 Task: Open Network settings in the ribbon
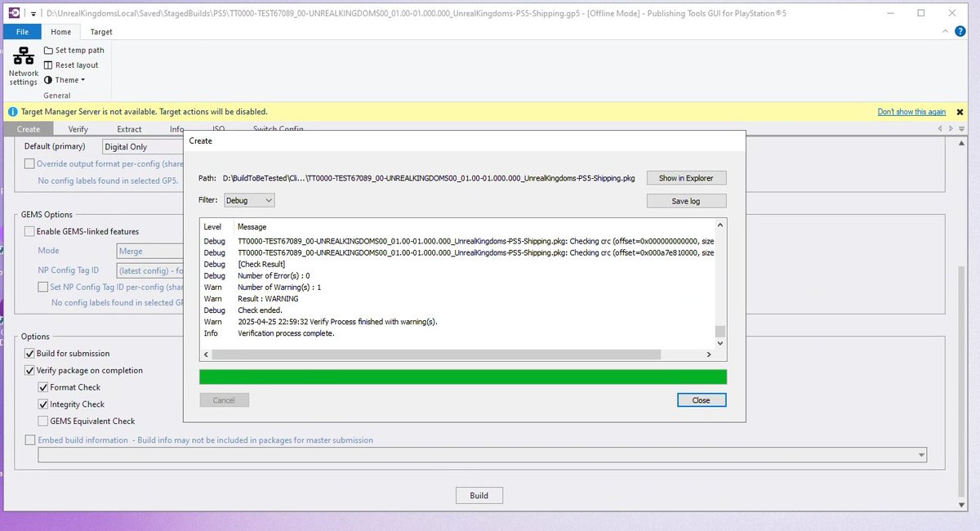click(24, 66)
